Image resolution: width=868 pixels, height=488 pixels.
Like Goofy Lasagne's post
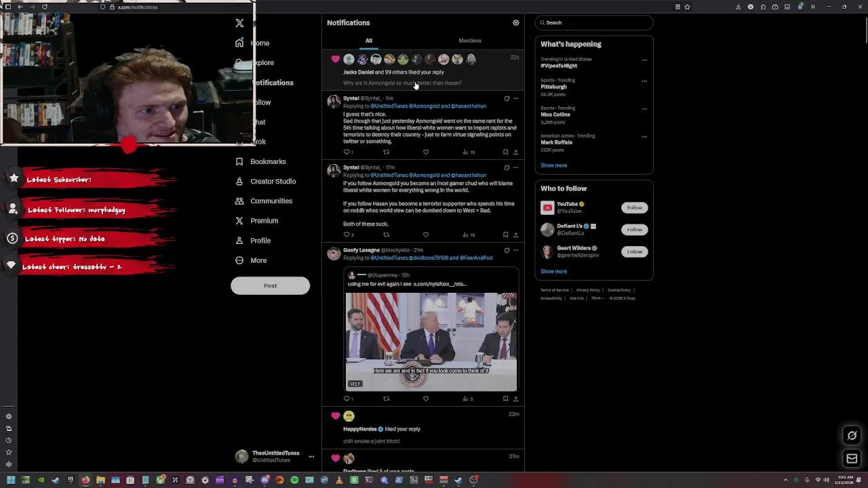(x=426, y=399)
